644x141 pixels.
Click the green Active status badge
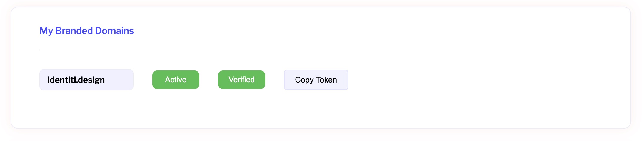point(176,80)
